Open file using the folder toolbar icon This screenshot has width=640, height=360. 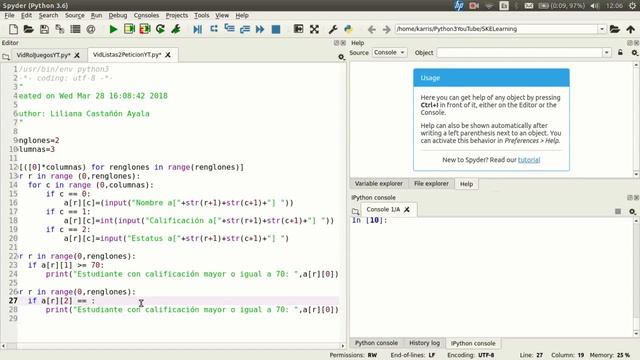[29, 29]
